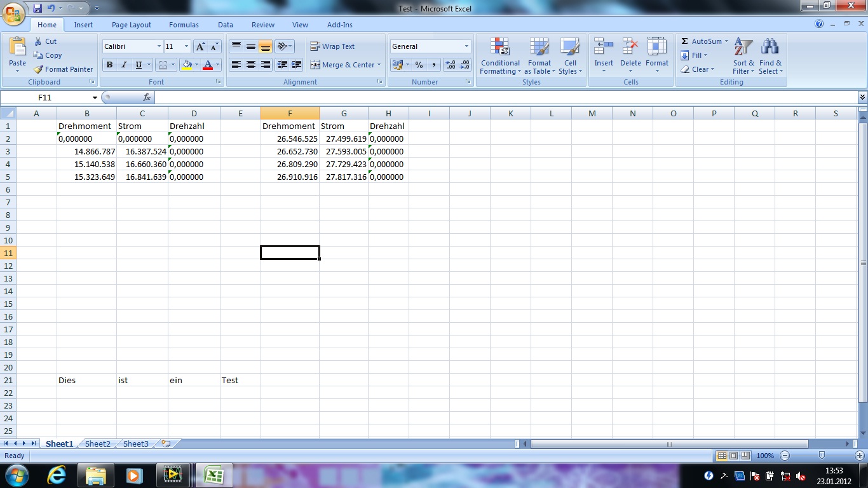Set Align Text Right
This screenshot has height=488, width=868.
266,65
